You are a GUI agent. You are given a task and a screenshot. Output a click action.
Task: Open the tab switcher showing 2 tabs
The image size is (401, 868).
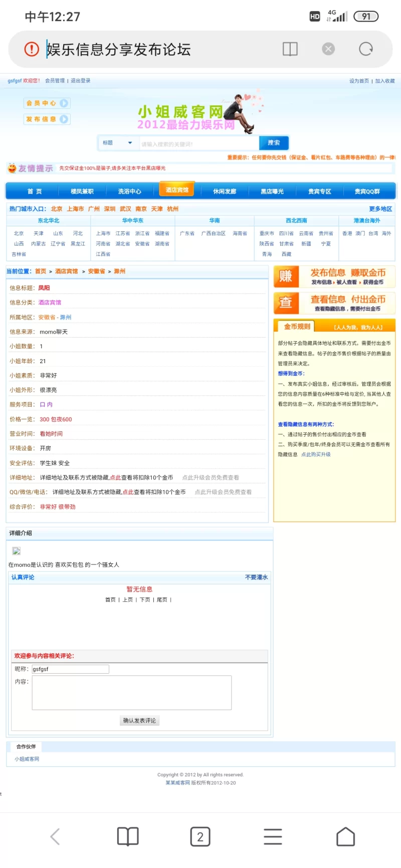pyautogui.click(x=200, y=836)
